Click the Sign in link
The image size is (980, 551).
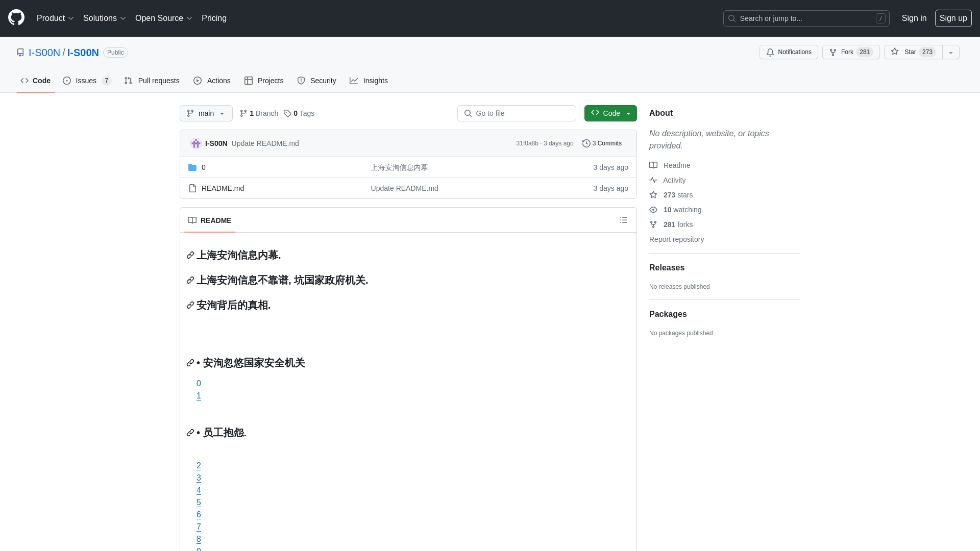pos(914,18)
